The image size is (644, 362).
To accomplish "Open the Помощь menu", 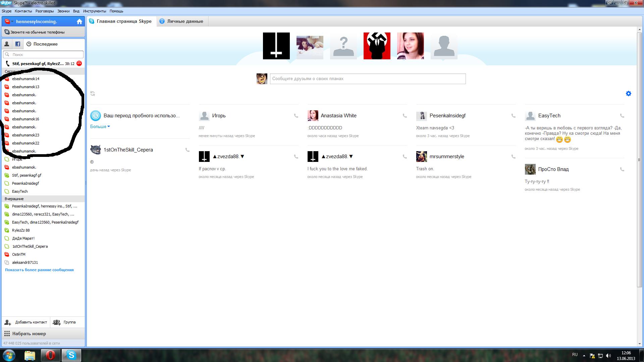I will point(116,11).
